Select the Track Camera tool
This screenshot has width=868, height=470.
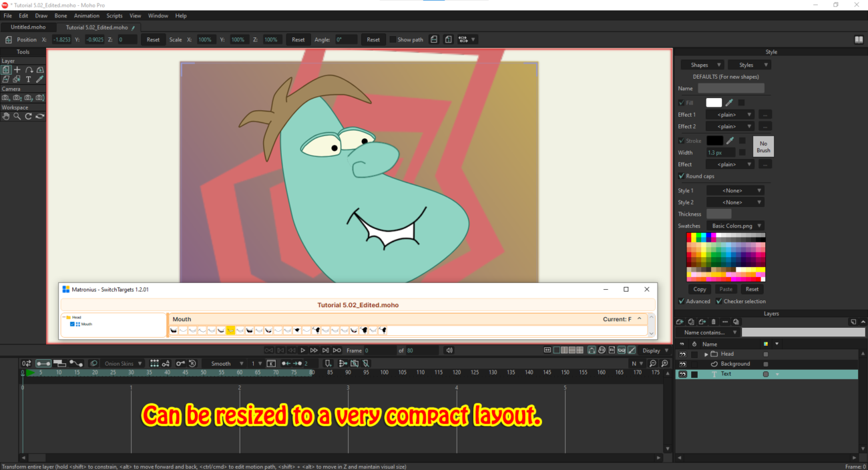tap(6, 97)
